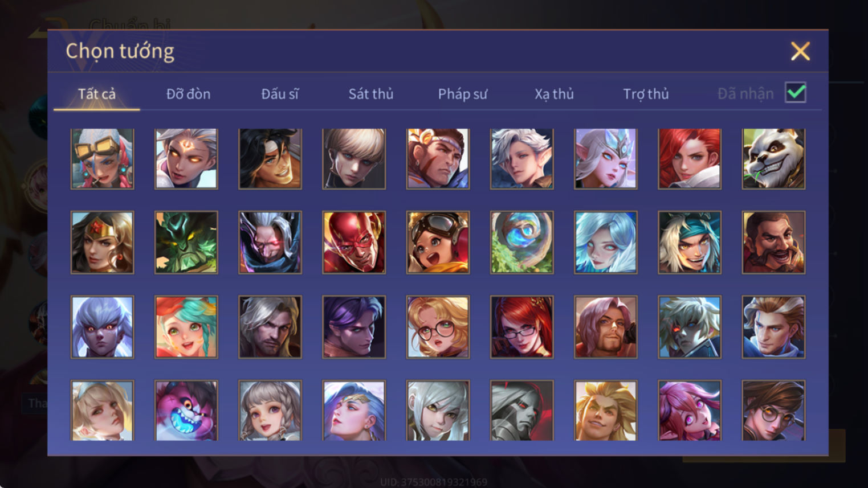Image resolution: width=868 pixels, height=488 pixels.
Task: Switch to the Xạ thủ tab
Action: coord(554,94)
